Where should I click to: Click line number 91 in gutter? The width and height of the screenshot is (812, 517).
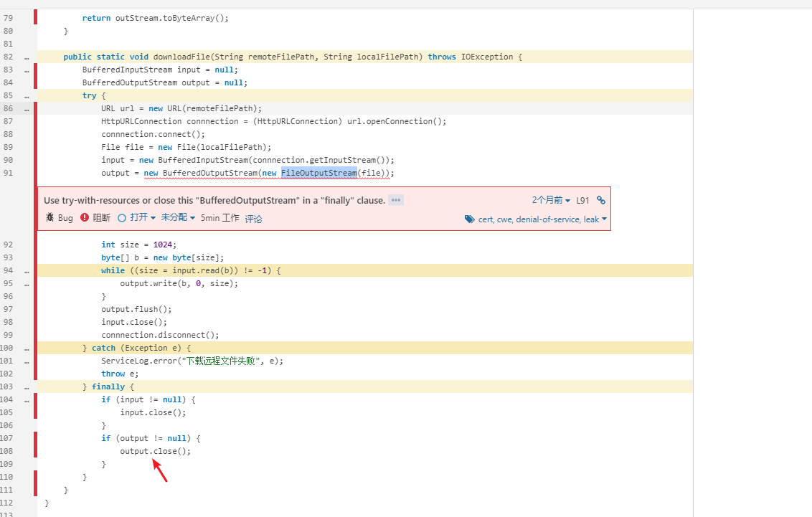(x=8, y=173)
